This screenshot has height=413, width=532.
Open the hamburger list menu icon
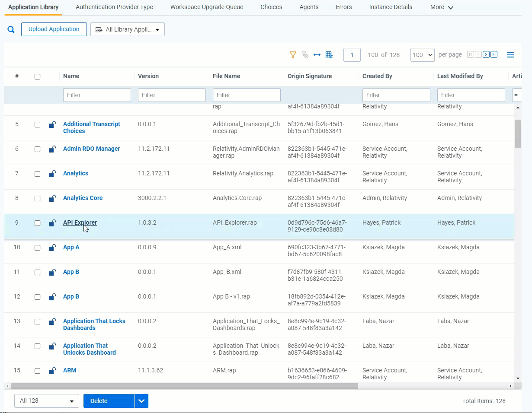(510, 55)
